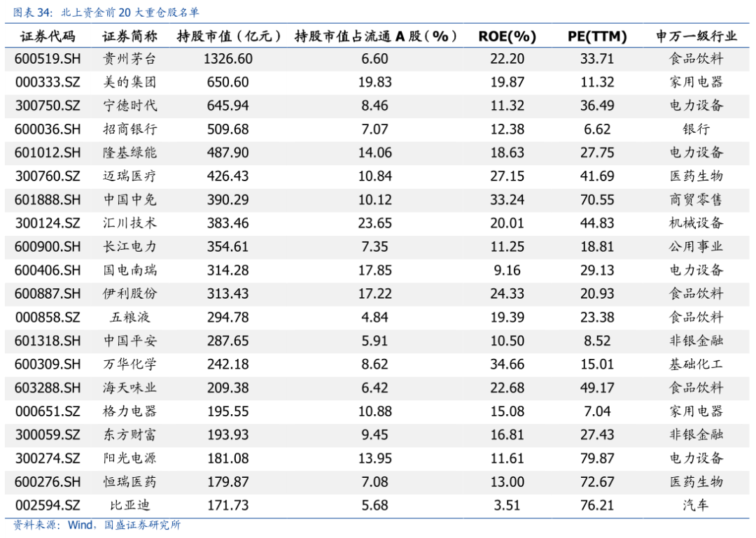Select stock code 000333.SZ
This screenshot has height=538, width=756.
pyautogui.click(x=48, y=83)
